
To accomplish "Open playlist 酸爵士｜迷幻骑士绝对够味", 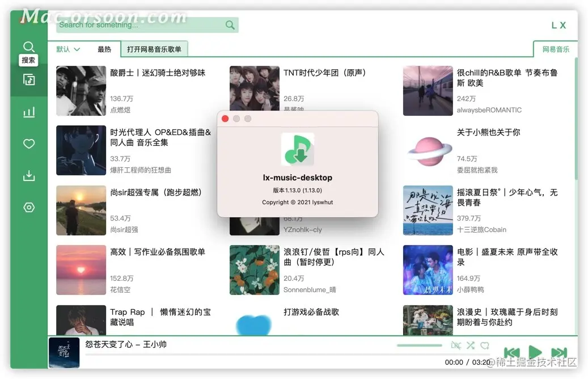I will [x=158, y=73].
